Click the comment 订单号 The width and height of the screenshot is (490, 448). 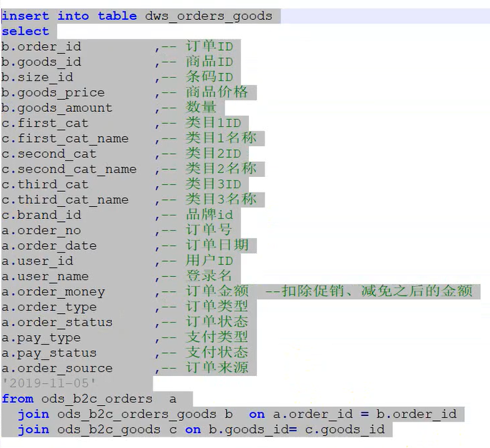(x=209, y=230)
